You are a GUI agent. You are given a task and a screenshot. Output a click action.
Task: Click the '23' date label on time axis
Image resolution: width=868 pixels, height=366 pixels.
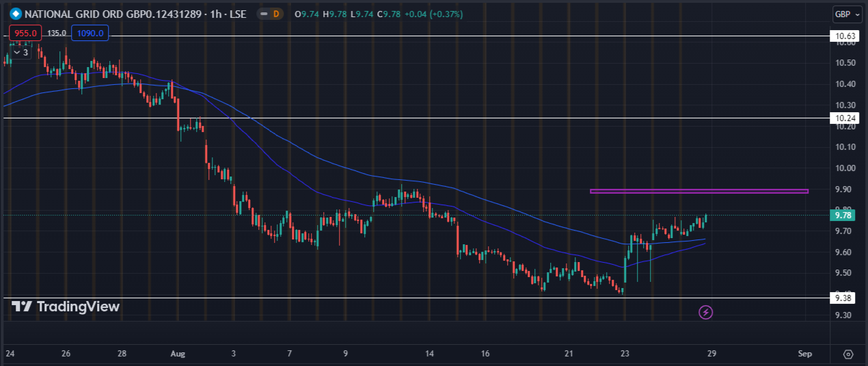point(625,354)
